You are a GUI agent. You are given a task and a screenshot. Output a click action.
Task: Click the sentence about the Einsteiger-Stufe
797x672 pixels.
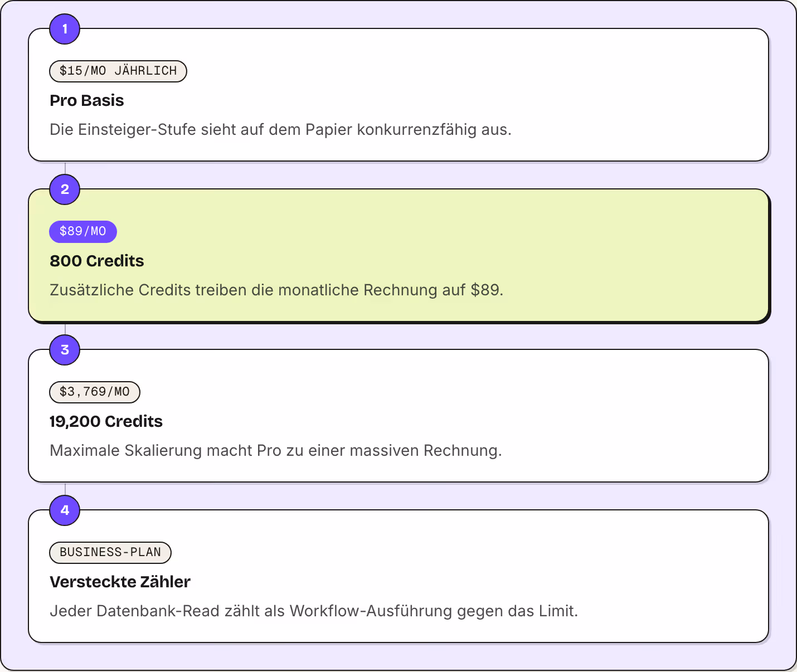(x=280, y=129)
